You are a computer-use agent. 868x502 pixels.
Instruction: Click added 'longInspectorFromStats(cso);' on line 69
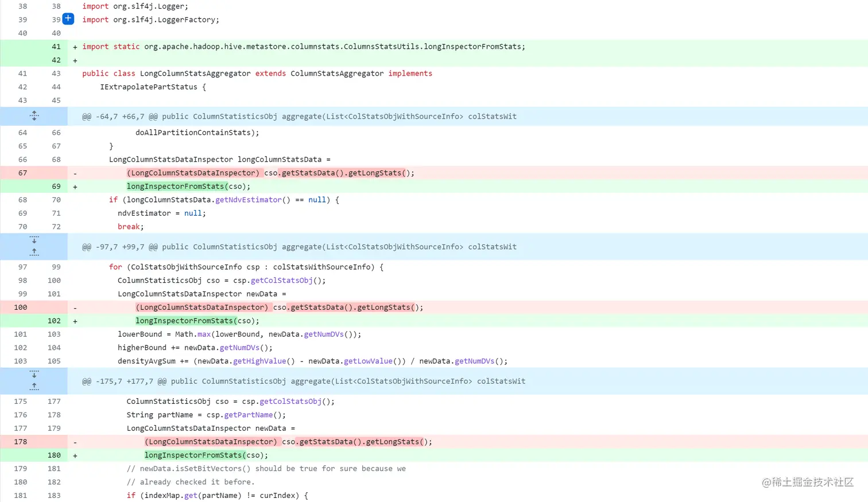coord(188,186)
